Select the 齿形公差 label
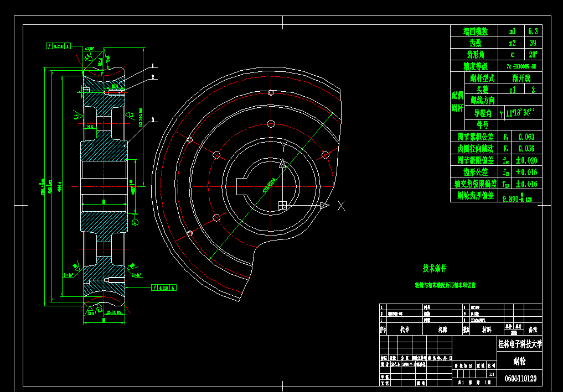563x392 pixels. [476, 172]
